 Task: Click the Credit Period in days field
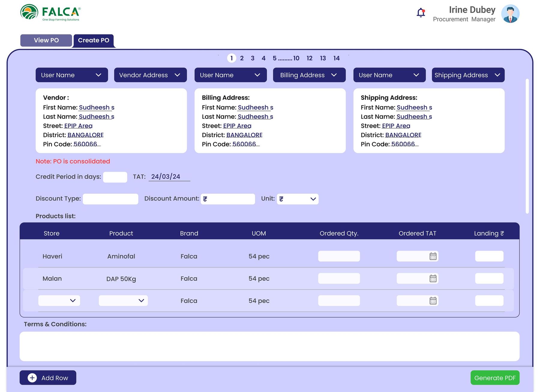[x=115, y=177]
